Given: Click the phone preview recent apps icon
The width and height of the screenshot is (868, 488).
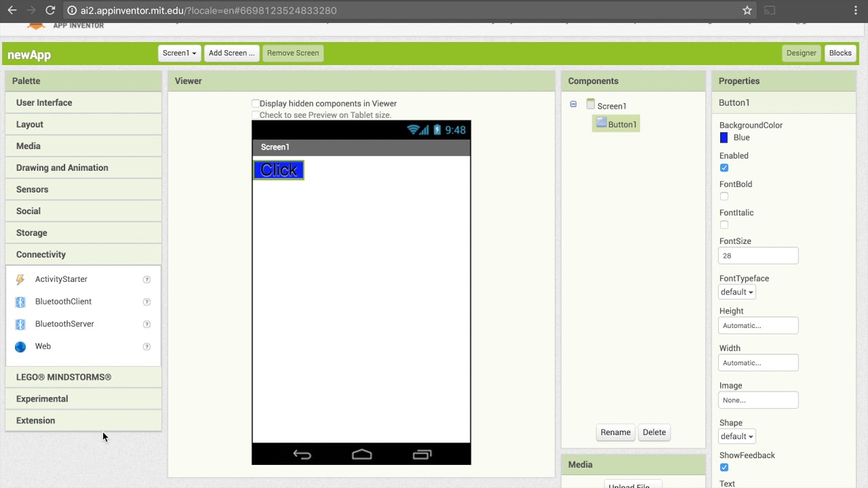Looking at the screenshot, I should tap(422, 454).
